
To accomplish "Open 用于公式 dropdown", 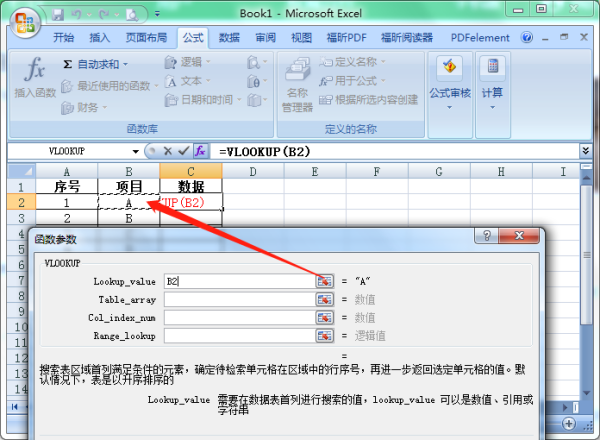I will click(352, 81).
